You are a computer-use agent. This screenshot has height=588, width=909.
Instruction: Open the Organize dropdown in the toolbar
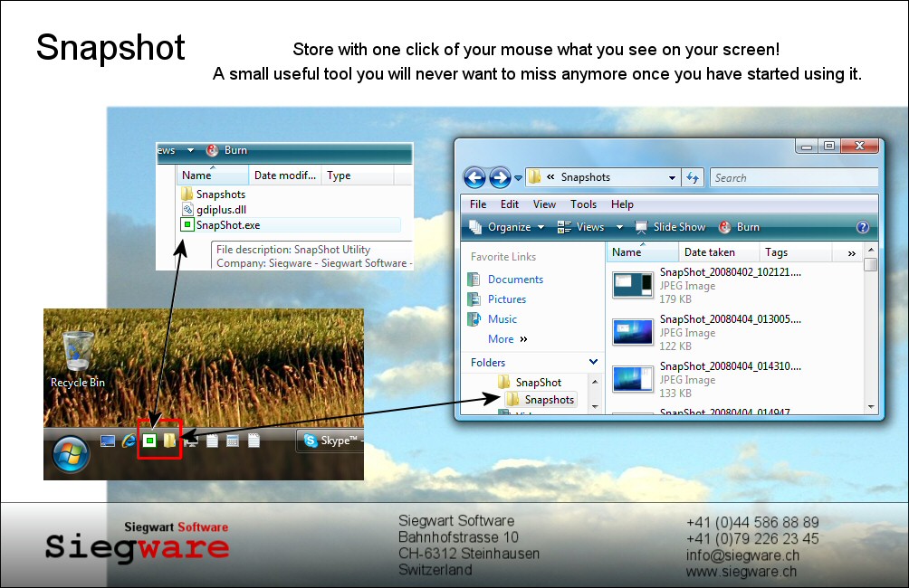pyautogui.click(x=507, y=227)
